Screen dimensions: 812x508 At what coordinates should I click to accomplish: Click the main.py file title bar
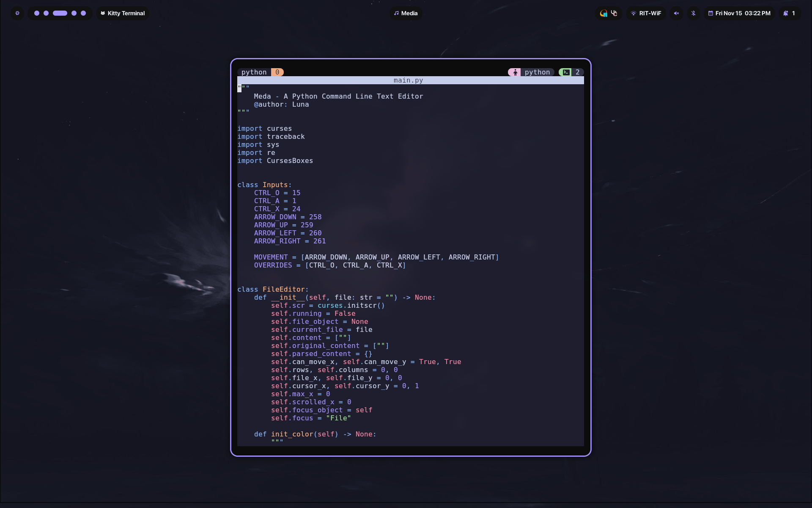click(408, 80)
